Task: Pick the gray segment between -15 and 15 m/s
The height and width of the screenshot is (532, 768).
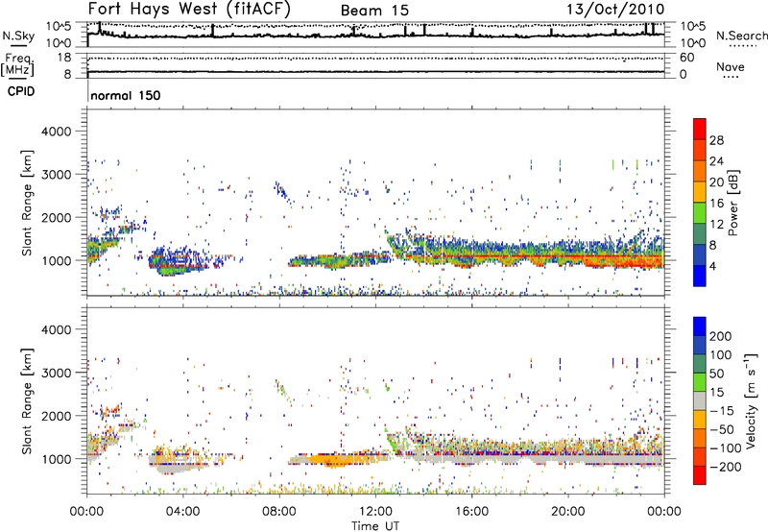Action: point(700,400)
